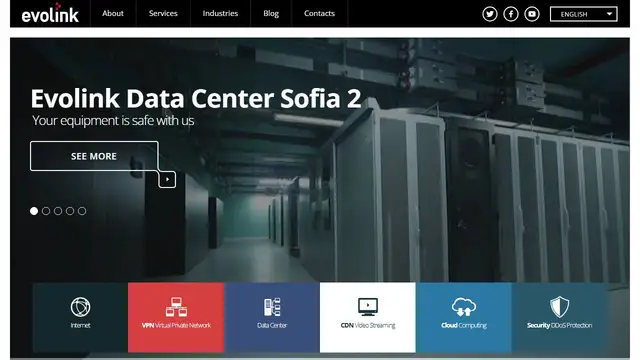640x360 pixels.
Task: Go to the Contacts page
Action: [319, 13]
